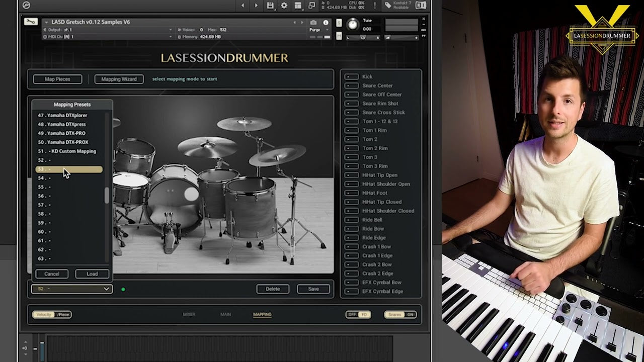This screenshot has height=362, width=644.
Task: Click the EFX Cymbal Edge label
Action: (x=382, y=292)
